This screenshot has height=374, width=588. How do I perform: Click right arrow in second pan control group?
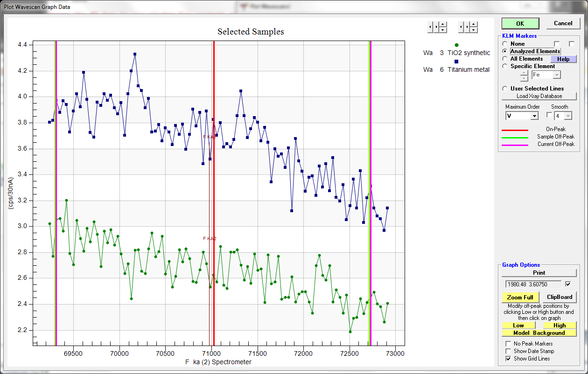(x=467, y=27)
